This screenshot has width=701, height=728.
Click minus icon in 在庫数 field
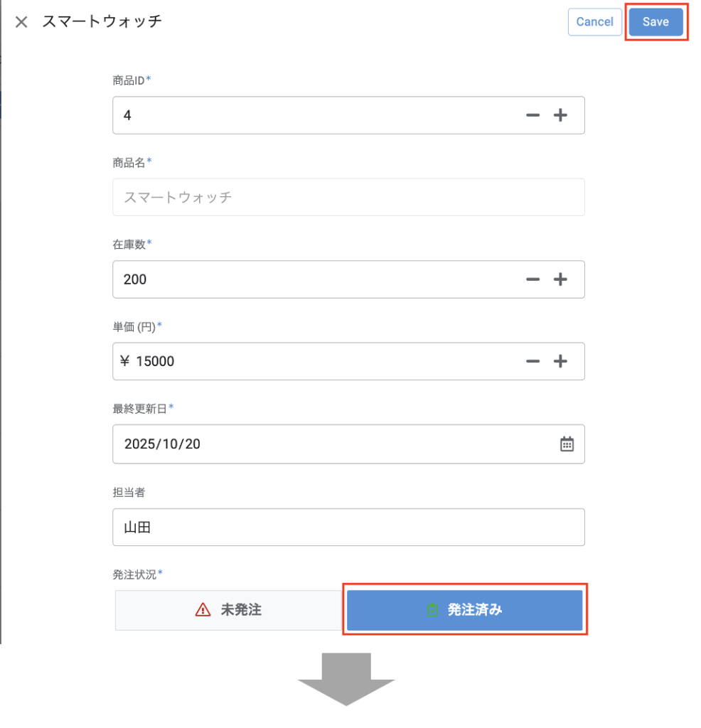pyautogui.click(x=533, y=279)
